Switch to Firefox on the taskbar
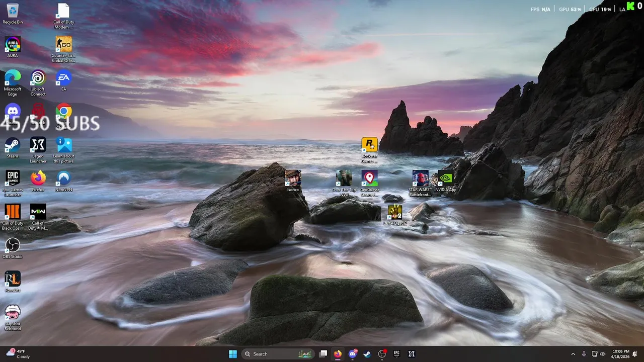The image size is (644, 362). point(338,354)
